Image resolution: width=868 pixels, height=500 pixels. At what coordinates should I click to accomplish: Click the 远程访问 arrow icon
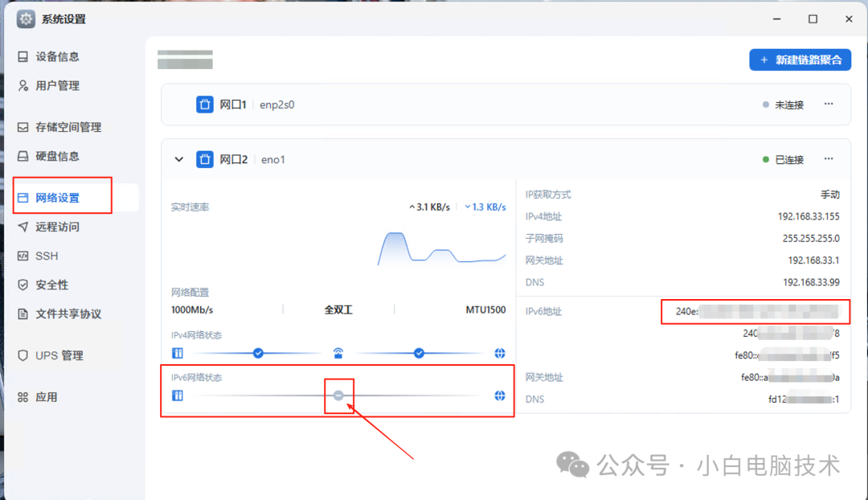[23, 227]
